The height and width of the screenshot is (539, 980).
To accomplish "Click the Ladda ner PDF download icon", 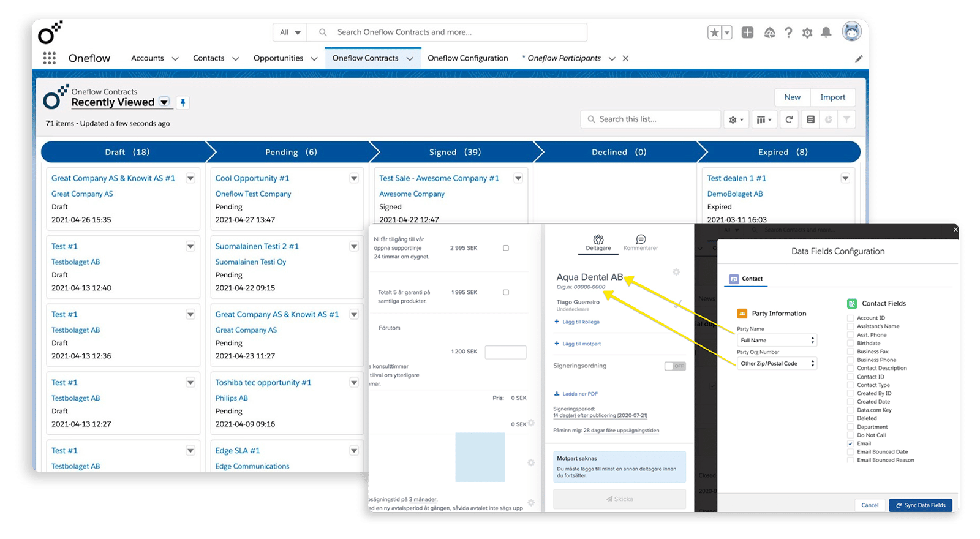I will click(557, 394).
